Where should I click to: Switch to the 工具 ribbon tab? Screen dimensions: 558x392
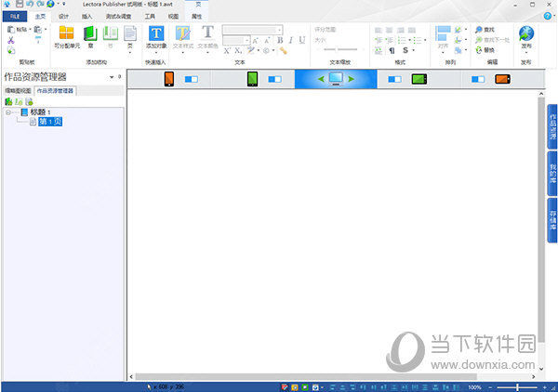click(150, 17)
